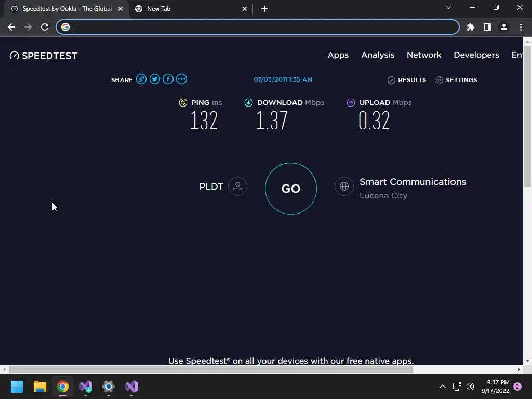Copy the share link icon
This screenshot has height=399, width=532.
[x=141, y=79]
